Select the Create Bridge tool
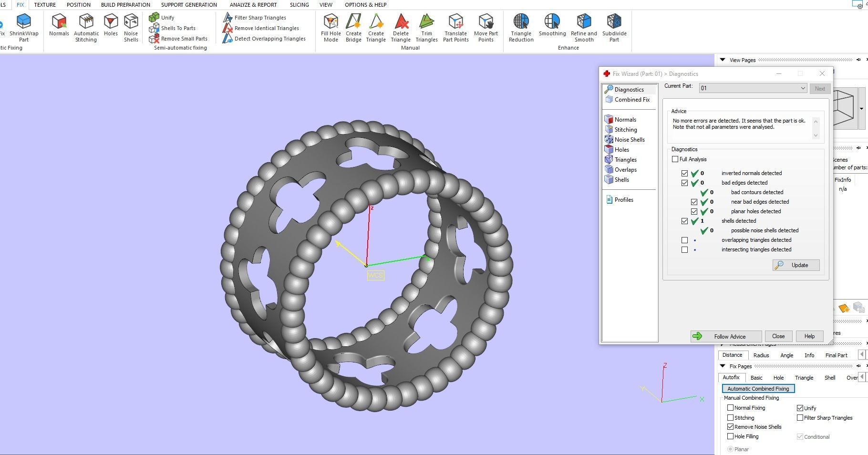868x455 pixels. tap(353, 28)
